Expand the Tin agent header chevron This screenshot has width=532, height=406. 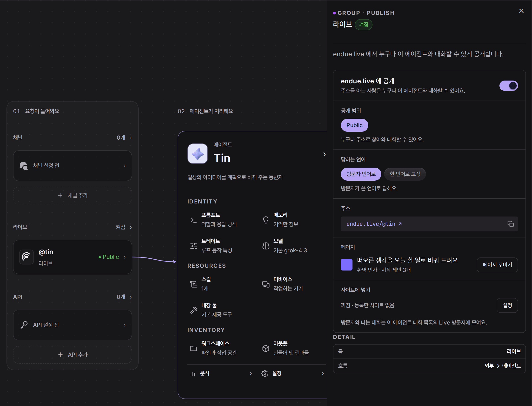[324, 154]
